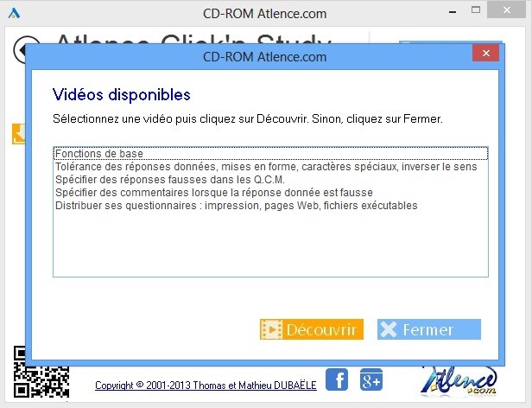Select 'Spécifier des commentaires lorsque la réponse' entry

pos(270,193)
